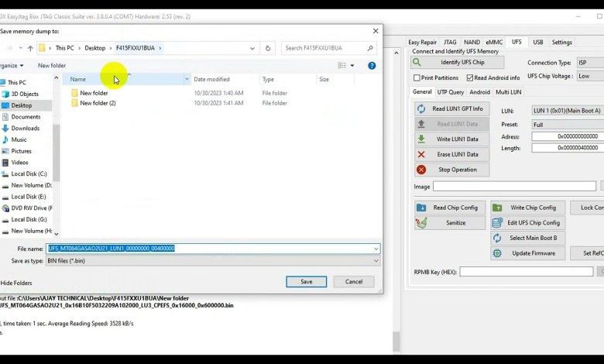This screenshot has height=364, width=604.
Task: Click the Sanitize broom icon
Action: coord(421,223)
